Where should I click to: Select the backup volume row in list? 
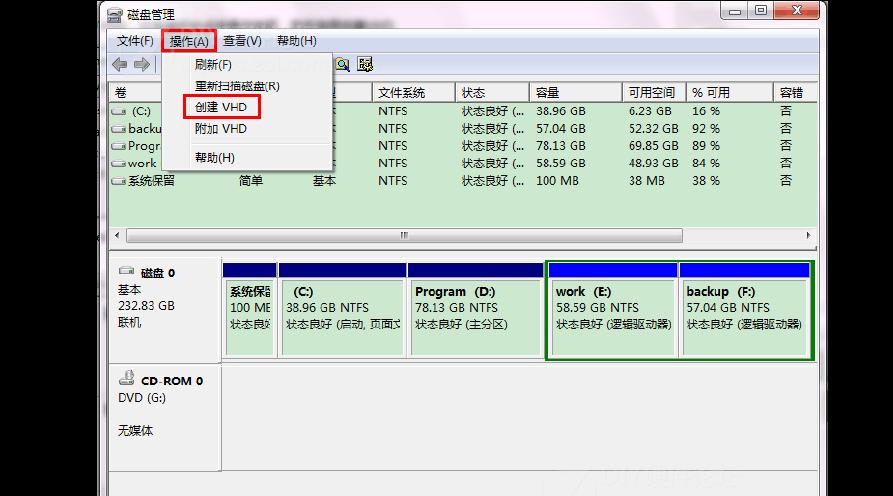pos(462,129)
